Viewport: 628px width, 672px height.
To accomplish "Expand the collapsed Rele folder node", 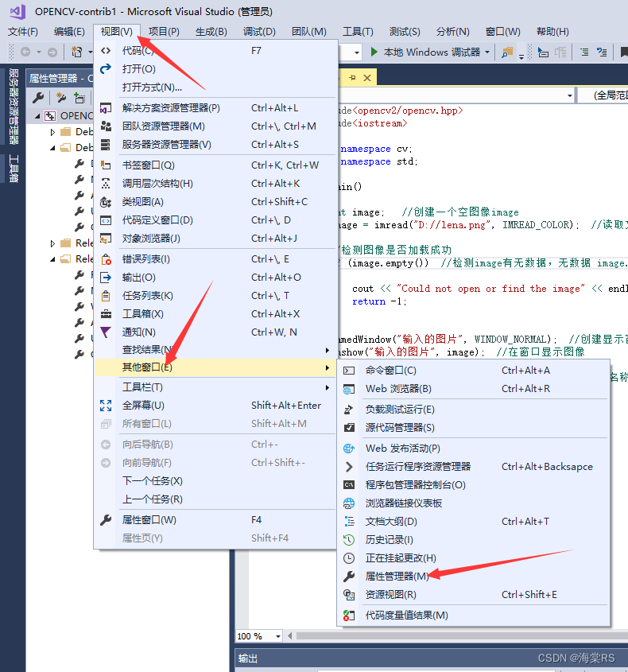I will point(52,243).
